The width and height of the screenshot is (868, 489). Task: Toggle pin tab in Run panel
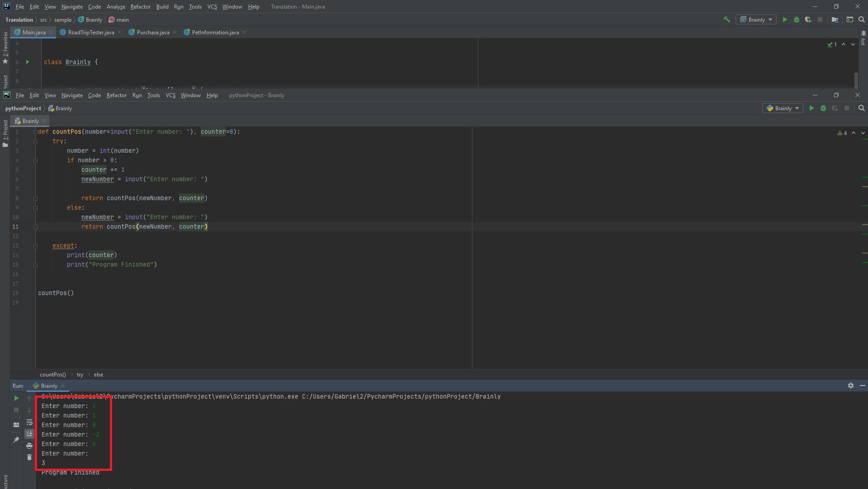pyautogui.click(x=16, y=440)
